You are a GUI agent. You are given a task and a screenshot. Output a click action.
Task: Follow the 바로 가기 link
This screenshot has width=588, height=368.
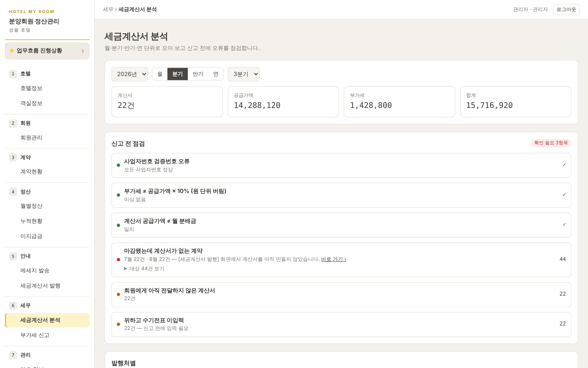click(x=334, y=259)
